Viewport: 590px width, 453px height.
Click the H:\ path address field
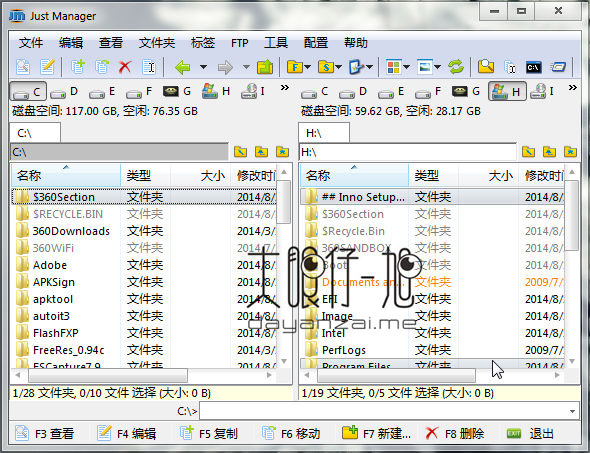[x=408, y=152]
